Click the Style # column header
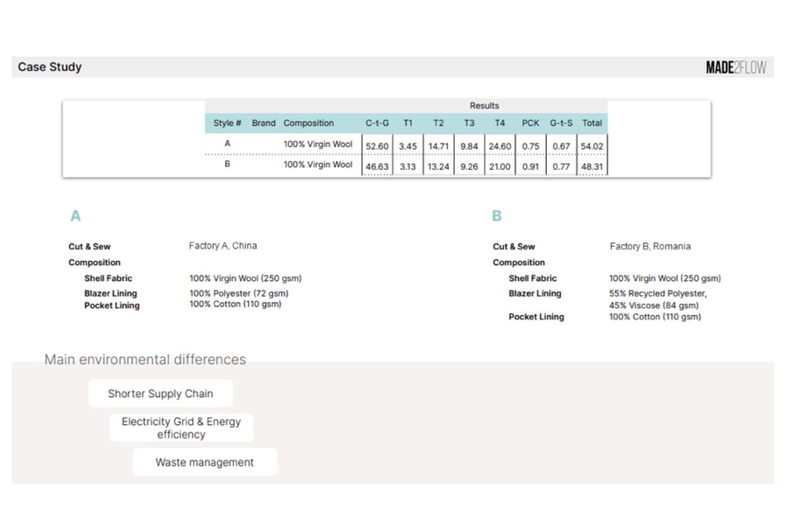The image size is (798, 532). pos(227,123)
